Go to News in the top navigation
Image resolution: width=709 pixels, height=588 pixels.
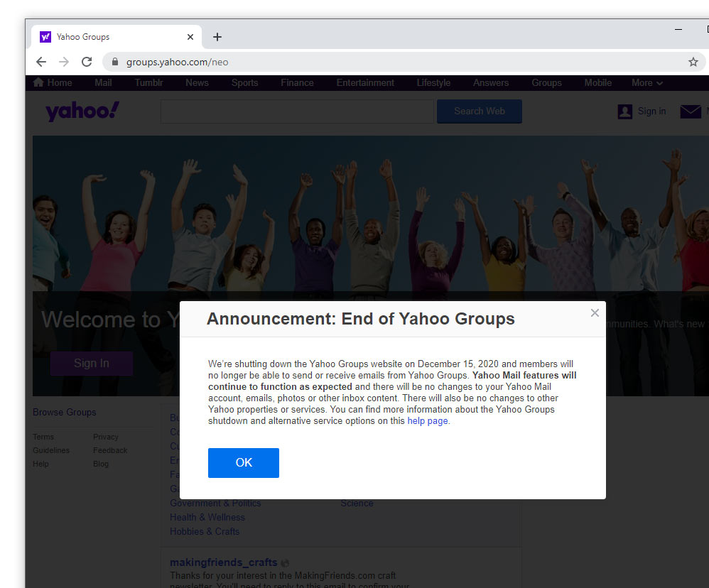[197, 83]
